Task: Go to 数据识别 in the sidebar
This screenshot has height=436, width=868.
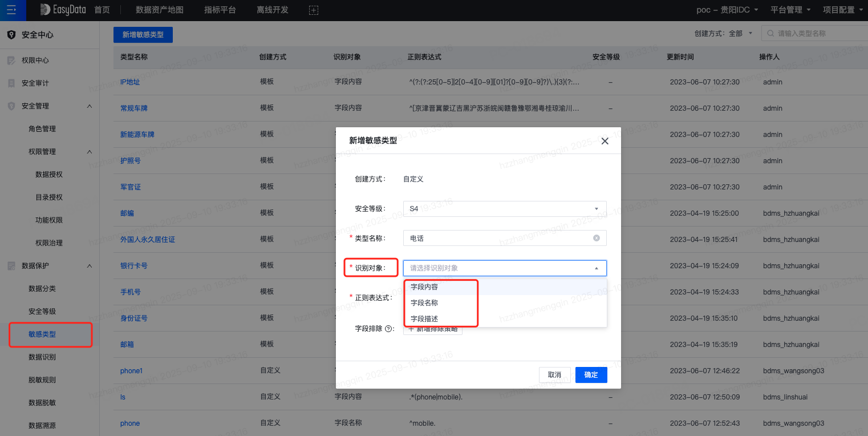Action: (42, 357)
